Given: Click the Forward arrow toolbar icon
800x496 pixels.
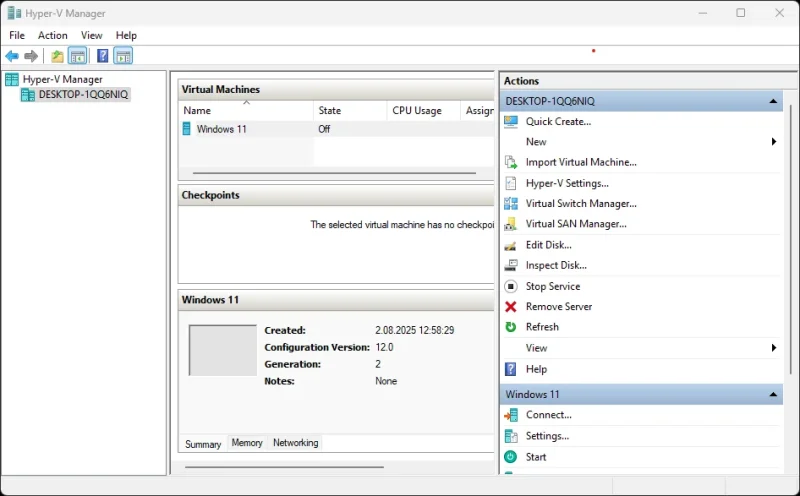Looking at the screenshot, I should point(31,56).
